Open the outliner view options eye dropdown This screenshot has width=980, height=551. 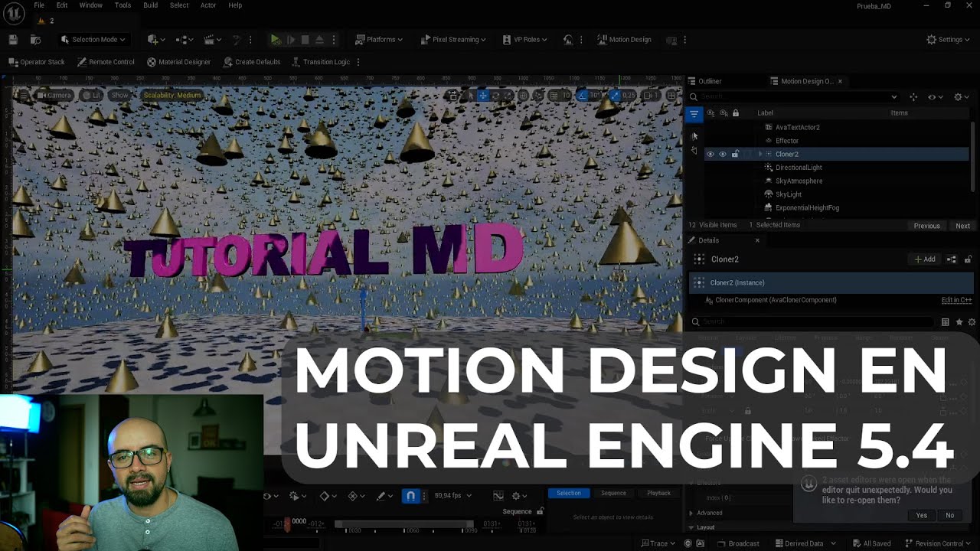[934, 97]
